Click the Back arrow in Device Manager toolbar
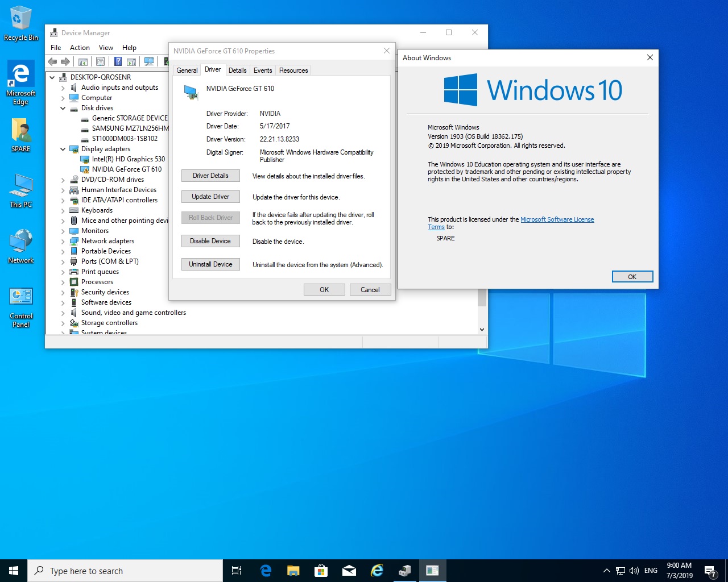Viewport: 728px width, 582px height. pos(52,62)
